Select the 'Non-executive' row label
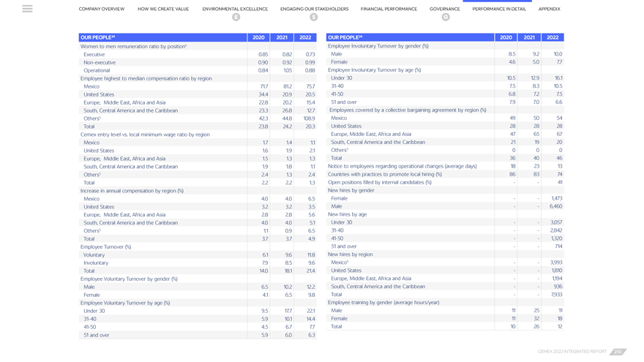This screenshot has width=644, height=362. [x=100, y=62]
